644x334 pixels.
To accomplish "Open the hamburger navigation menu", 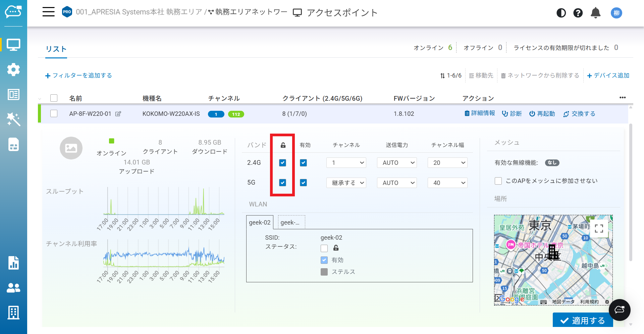I will (x=49, y=12).
